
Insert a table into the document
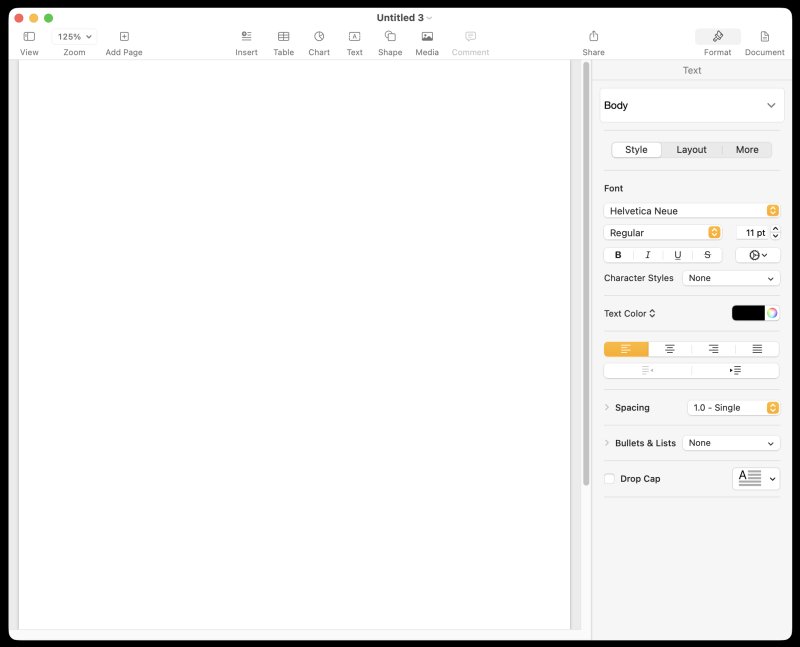(284, 37)
